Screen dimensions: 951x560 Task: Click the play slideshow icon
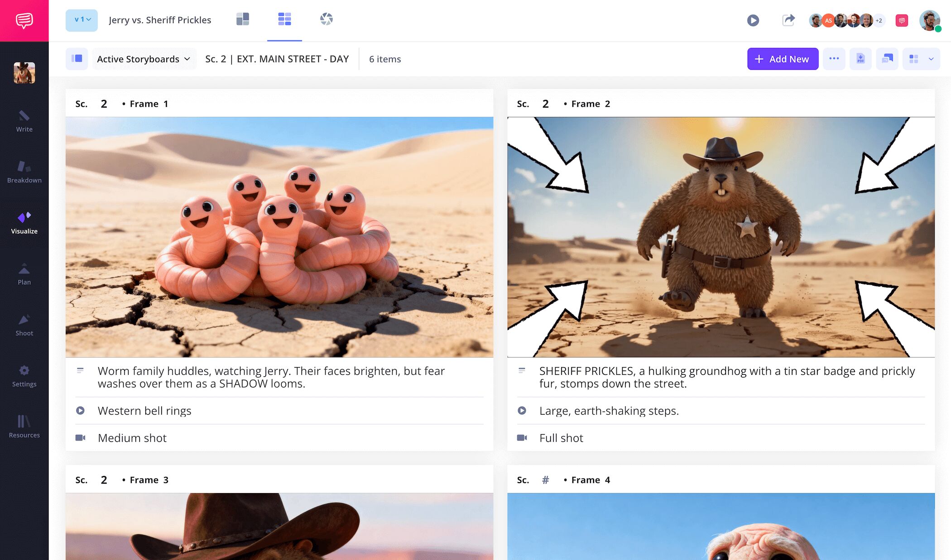pyautogui.click(x=753, y=20)
